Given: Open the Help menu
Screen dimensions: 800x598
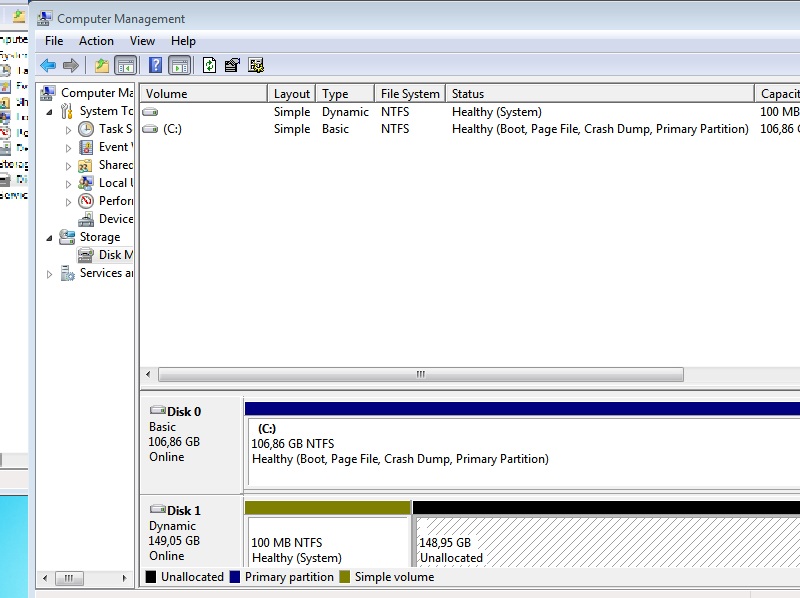Looking at the screenshot, I should coord(183,41).
